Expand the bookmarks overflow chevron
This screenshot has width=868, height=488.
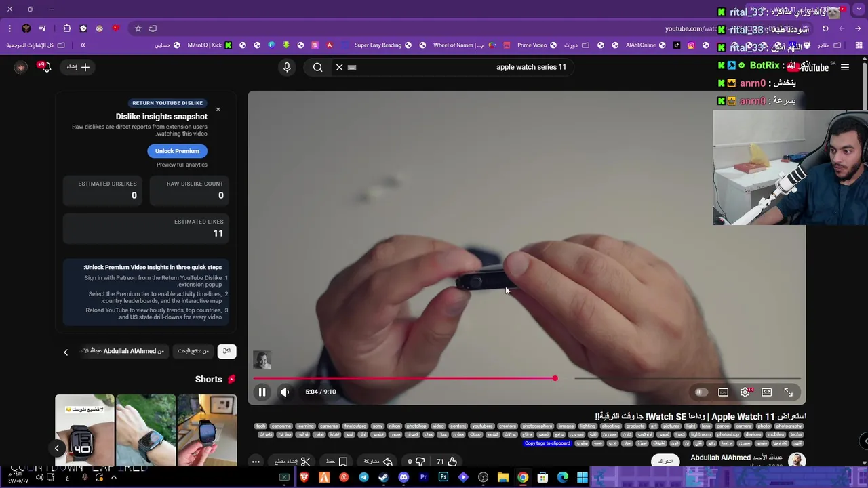tap(83, 45)
